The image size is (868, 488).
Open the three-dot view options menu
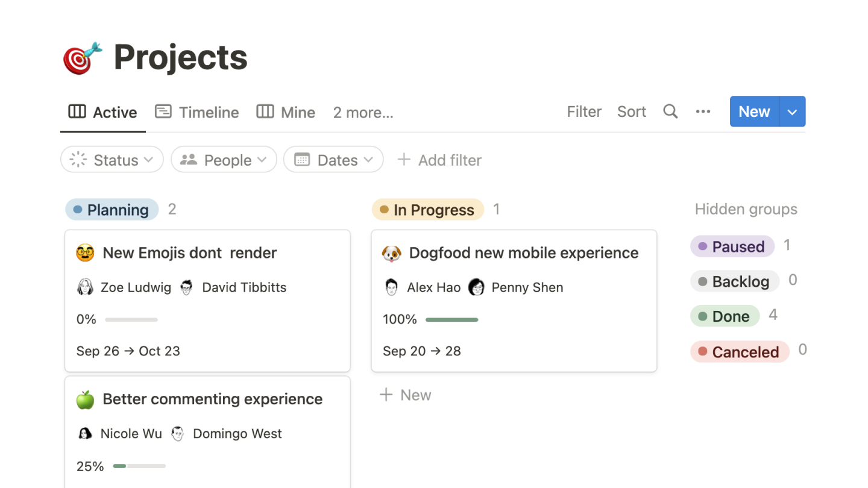703,111
